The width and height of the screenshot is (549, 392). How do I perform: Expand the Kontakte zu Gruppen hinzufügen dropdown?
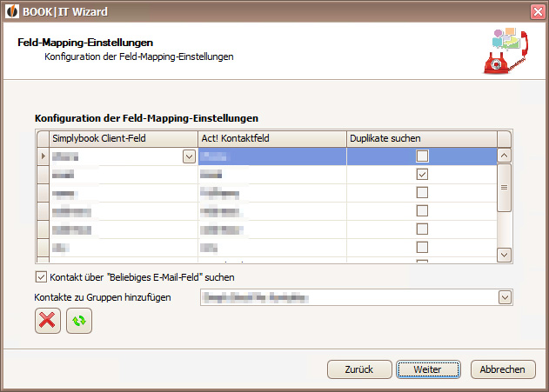(505, 297)
